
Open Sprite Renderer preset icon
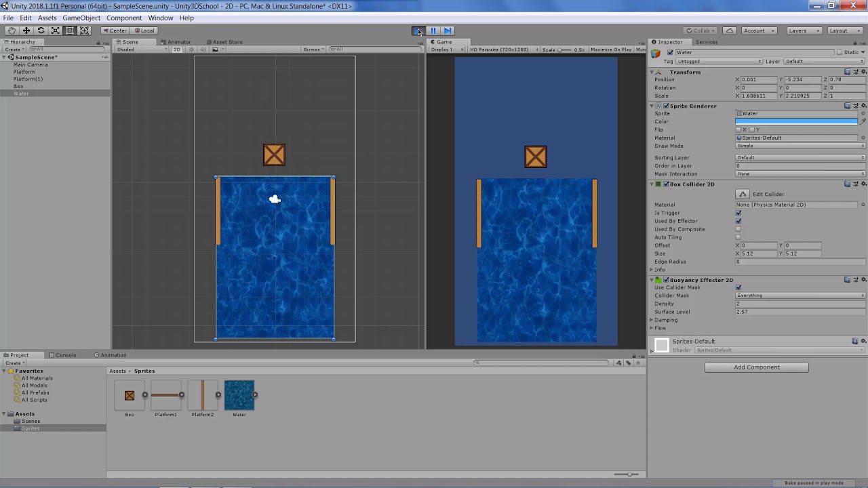pyautogui.click(x=854, y=106)
